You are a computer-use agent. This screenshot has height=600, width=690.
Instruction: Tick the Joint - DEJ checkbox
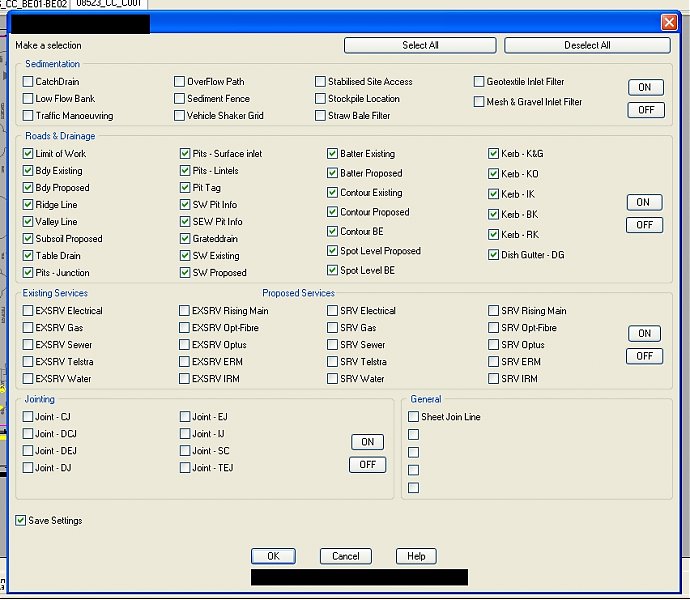coord(29,451)
